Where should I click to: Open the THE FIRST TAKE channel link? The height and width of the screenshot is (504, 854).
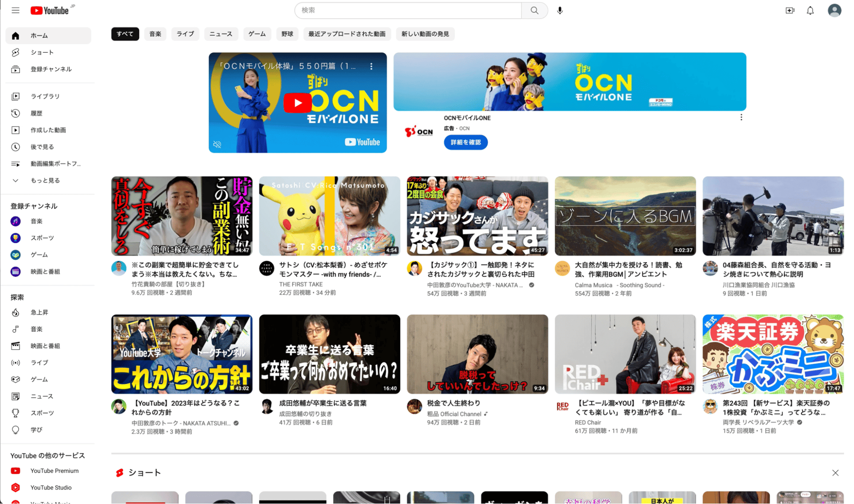[x=301, y=284]
